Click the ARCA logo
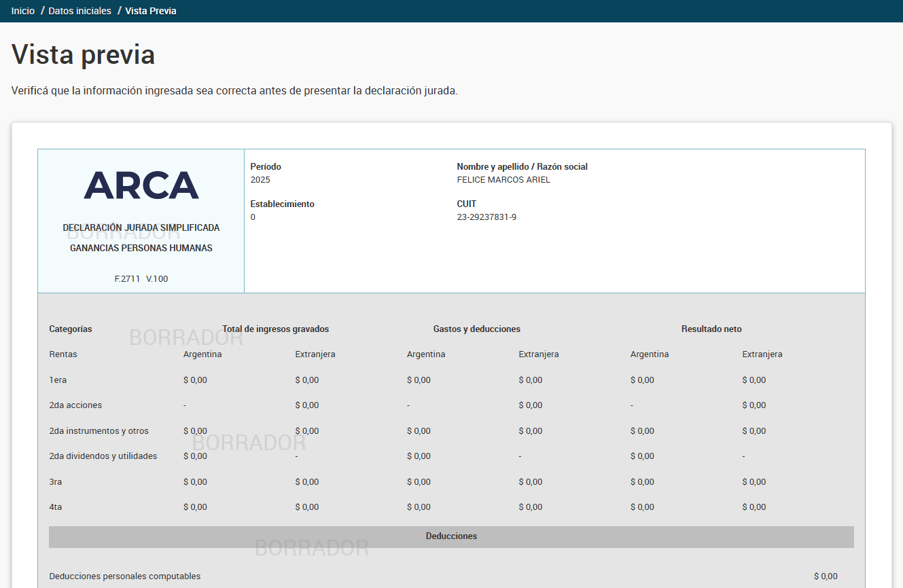This screenshot has height=588, width=903. point(141,185)
